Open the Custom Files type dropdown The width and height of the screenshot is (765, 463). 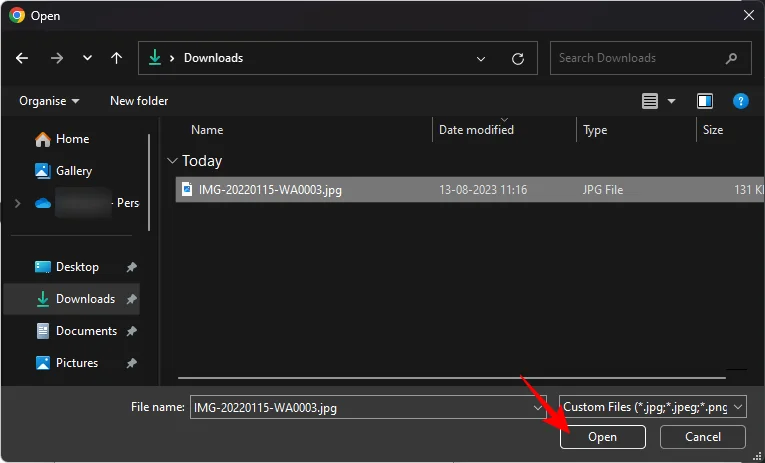pos(653,407)
